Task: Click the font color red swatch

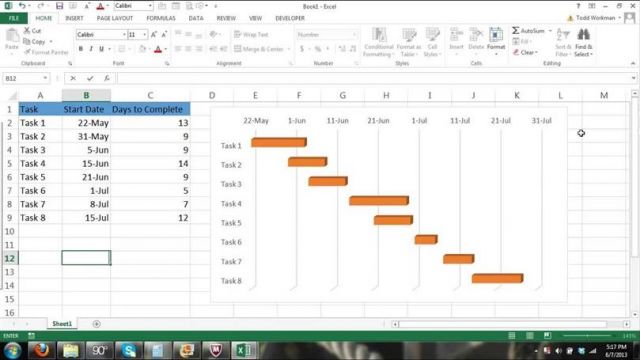Action: (158, 49)
